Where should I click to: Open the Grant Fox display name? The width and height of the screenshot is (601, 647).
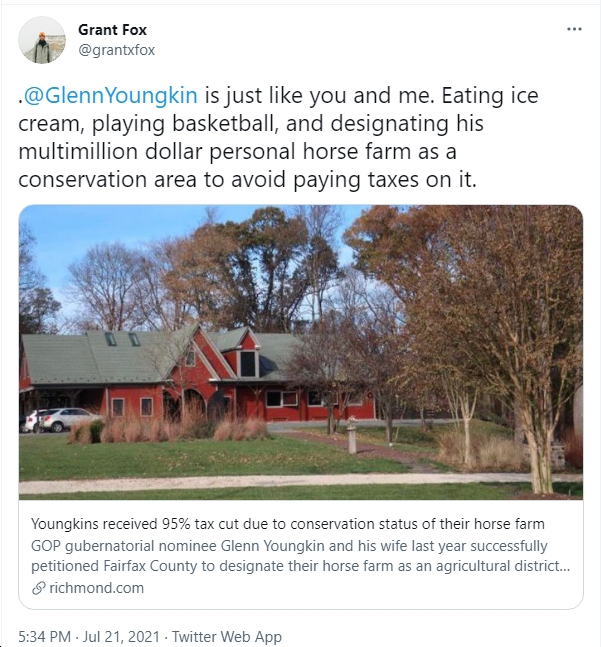112,30
